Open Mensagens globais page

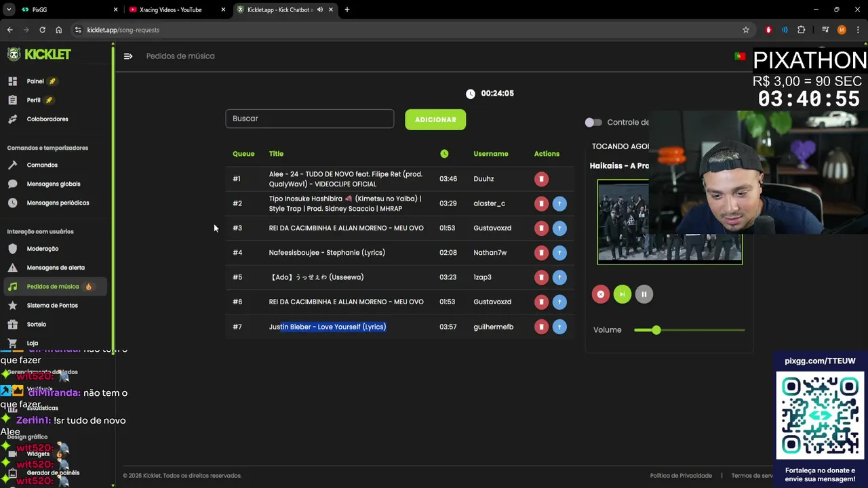(53, 184)
